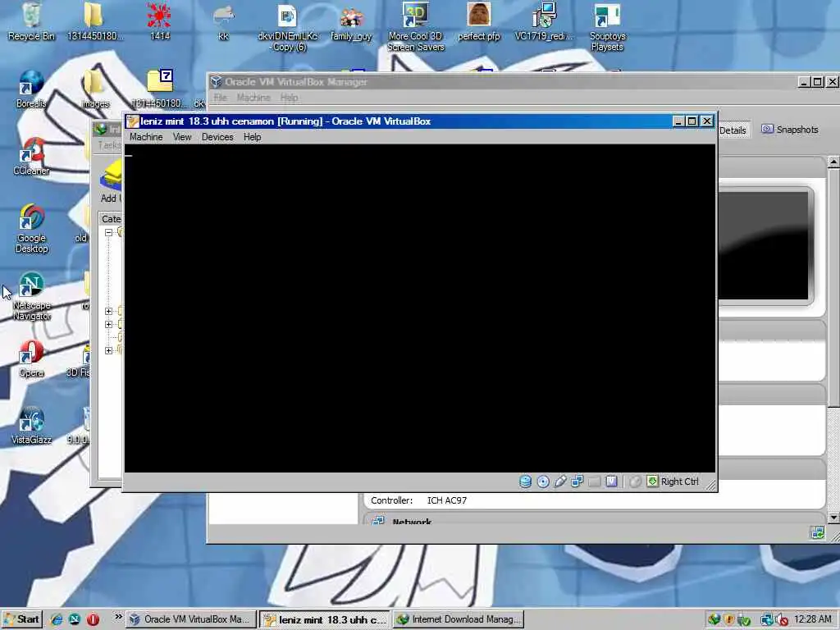Select the dkviDNEmiLKc Copy (6) file icon

click(x=288, y=27)
